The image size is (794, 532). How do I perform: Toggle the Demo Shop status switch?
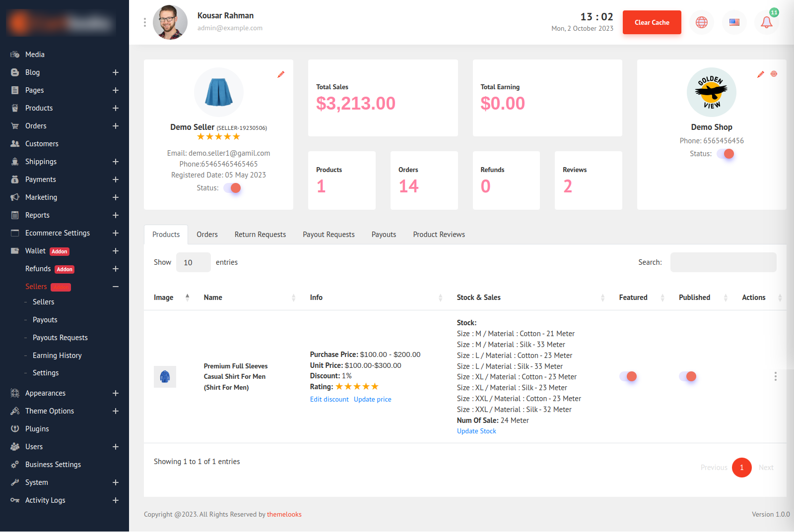(726, 154)
